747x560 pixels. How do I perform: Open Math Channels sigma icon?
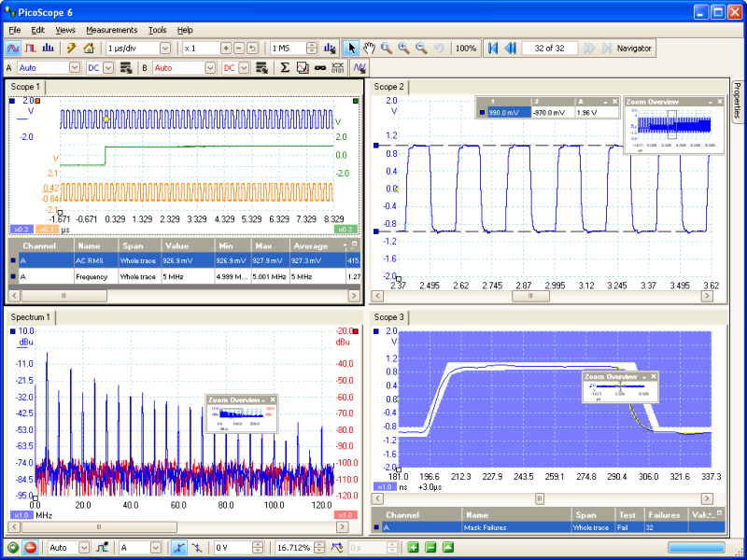(x=285, y=68)
